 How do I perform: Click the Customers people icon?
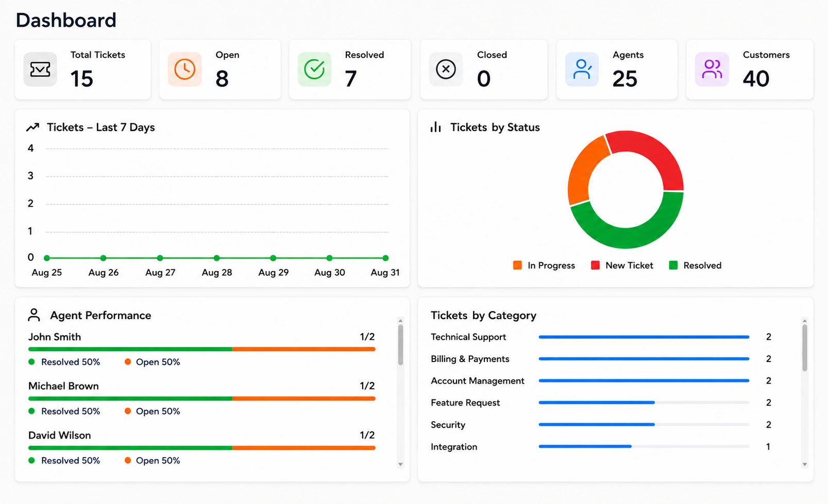point(712,69)
